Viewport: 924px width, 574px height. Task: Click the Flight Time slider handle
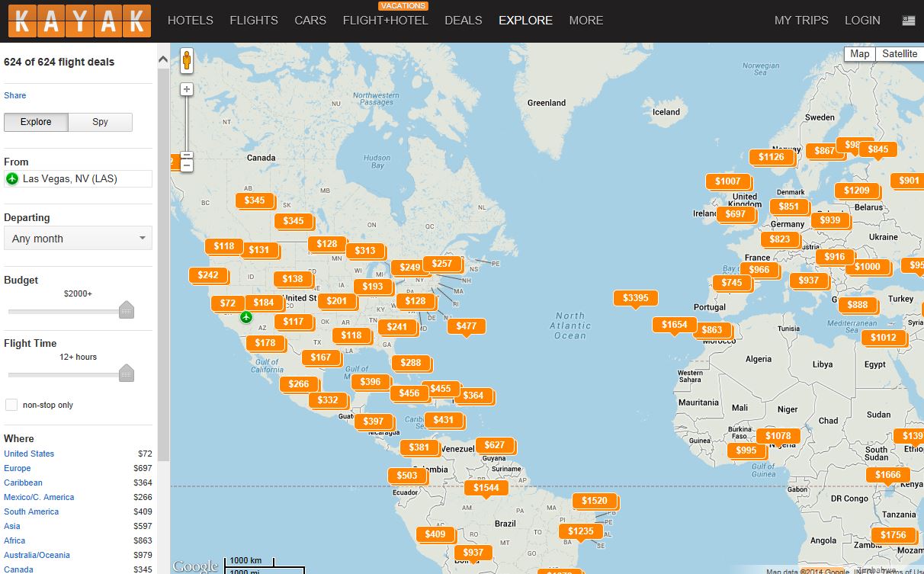click(x=127, y=373)
